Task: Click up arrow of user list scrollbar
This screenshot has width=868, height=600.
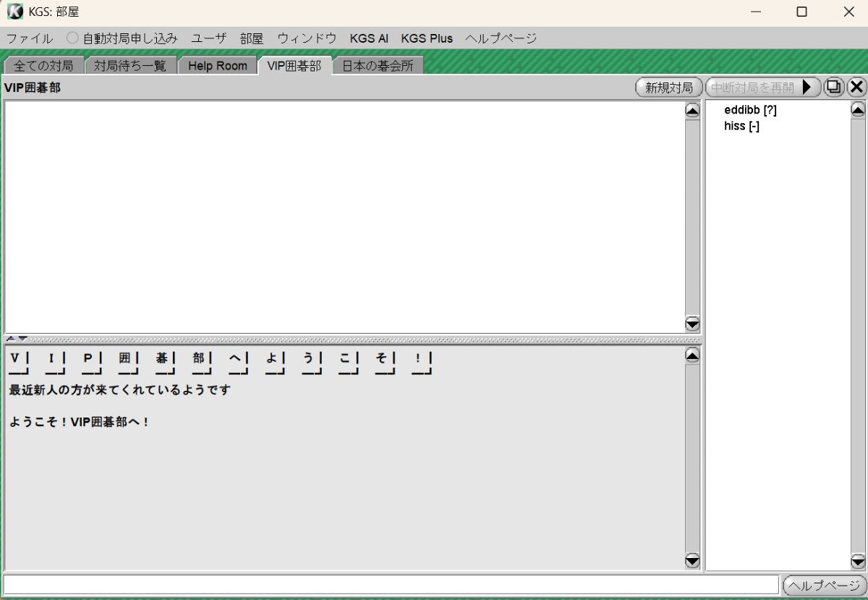Action: [x=858, y=110]
